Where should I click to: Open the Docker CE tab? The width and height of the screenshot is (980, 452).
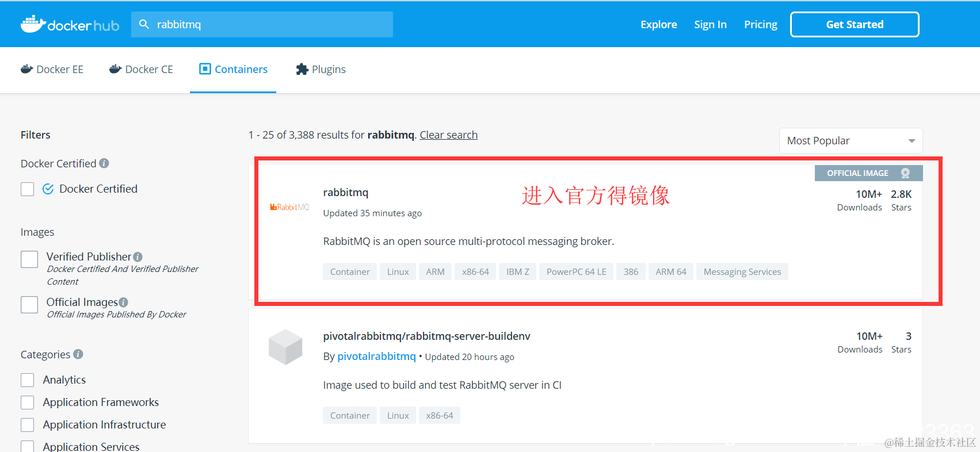point(141,70)
